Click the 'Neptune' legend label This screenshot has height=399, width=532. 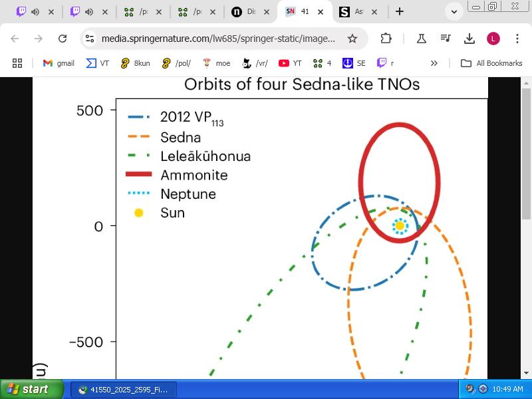(188, 194)
